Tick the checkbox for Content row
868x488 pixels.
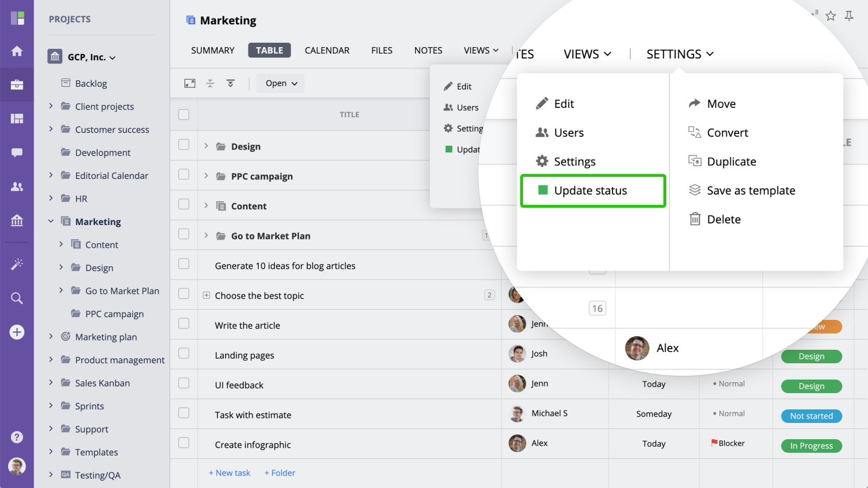184,204
